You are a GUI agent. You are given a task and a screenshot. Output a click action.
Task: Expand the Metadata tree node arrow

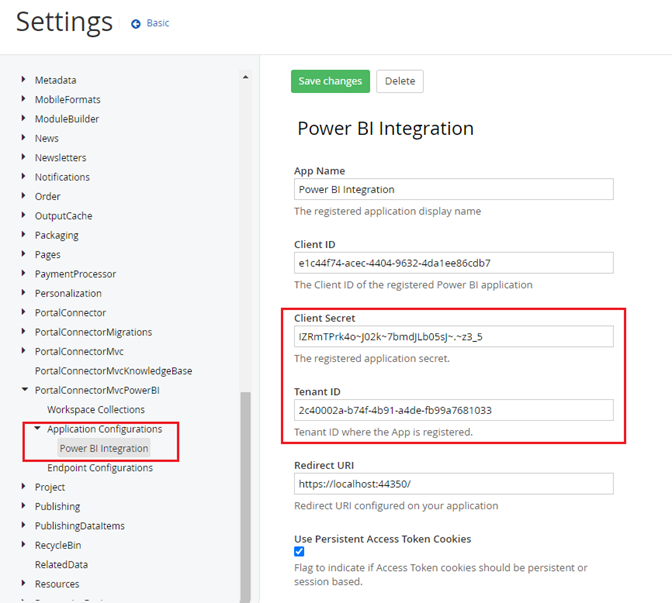click(24, 79)
